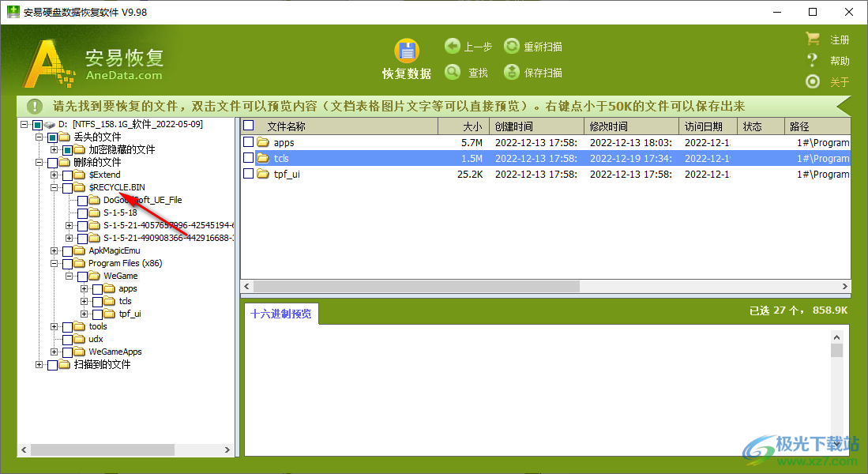Viewport: 868px width, 474px height.
Task: Click the AneData logo in the header
Action: [x=93, y=64]
